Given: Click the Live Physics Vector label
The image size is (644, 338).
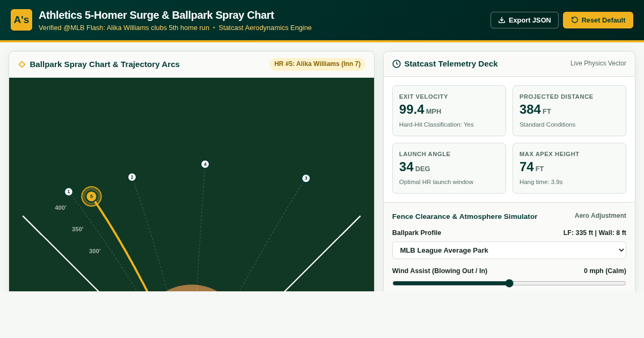Looking at the screenshot, I should pos(598,63).
